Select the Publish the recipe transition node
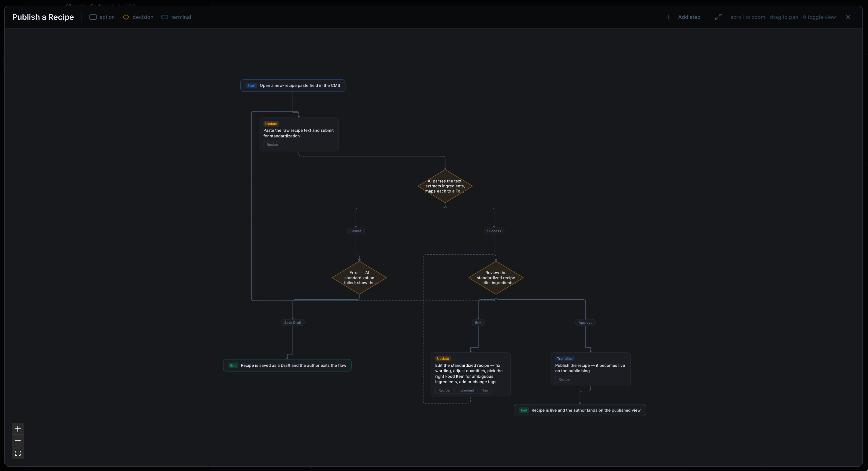The height and width of the screenshot is (471, 868). tap(590, 369)
